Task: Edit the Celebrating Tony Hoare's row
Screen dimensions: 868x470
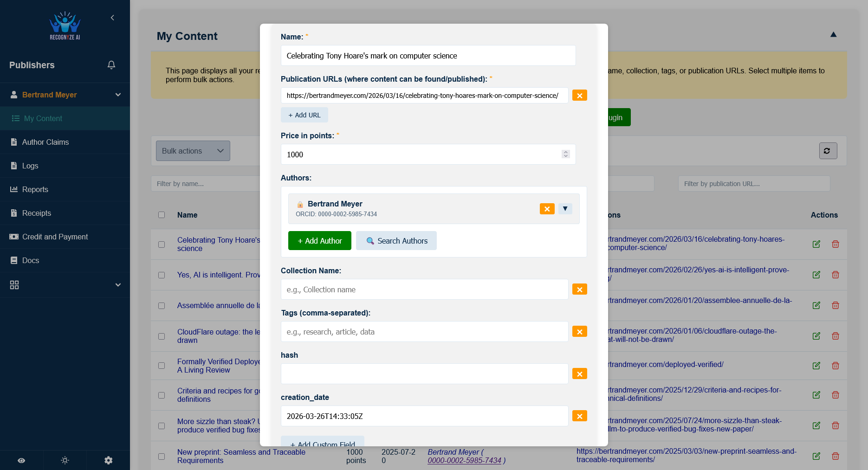Action: coord(816,244)
